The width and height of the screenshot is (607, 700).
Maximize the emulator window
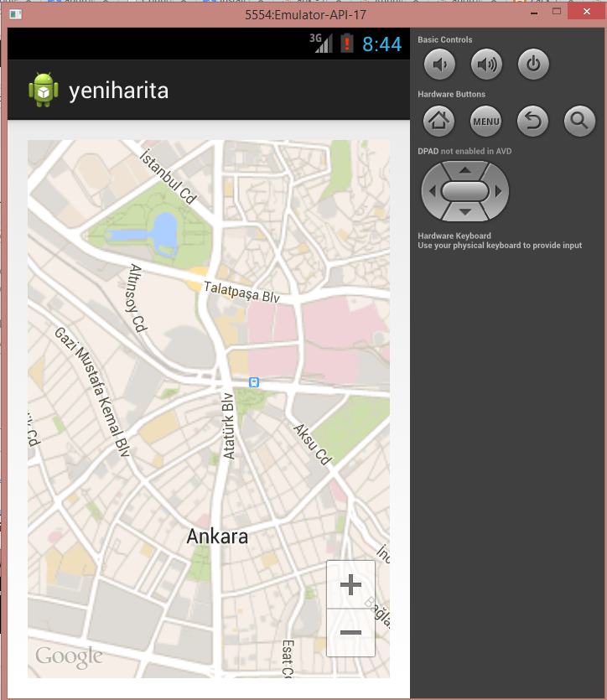tap(557, 12)
